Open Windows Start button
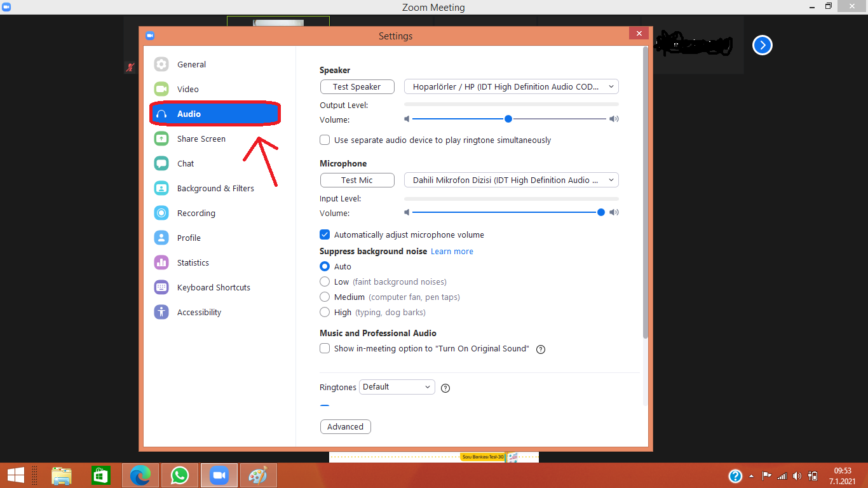The height and width of the screenshot is (488, 868). pyautogui.click(x=16, y=475)
